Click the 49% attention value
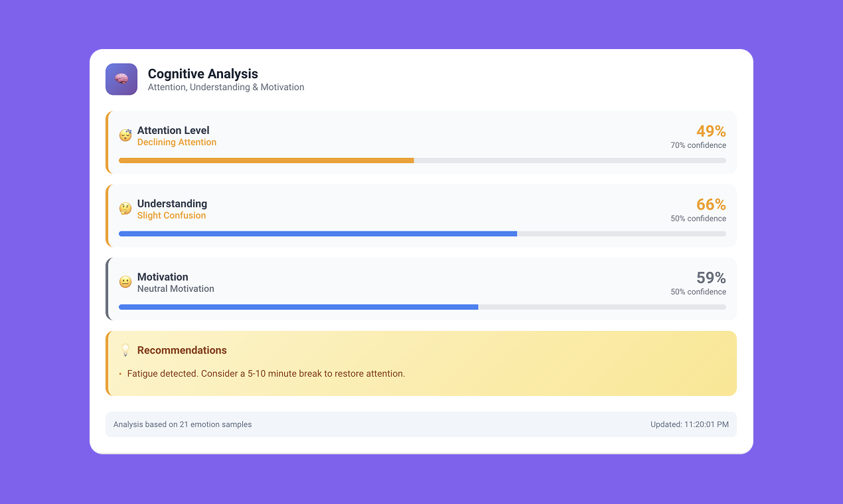Screen dimensions: 843x504 (x=711, y=131)
